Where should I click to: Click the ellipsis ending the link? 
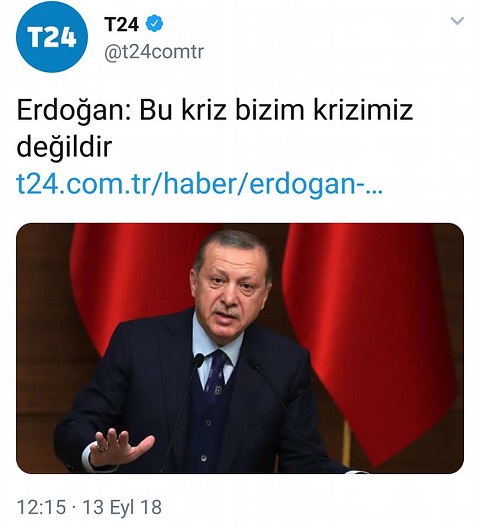(375, 191)
